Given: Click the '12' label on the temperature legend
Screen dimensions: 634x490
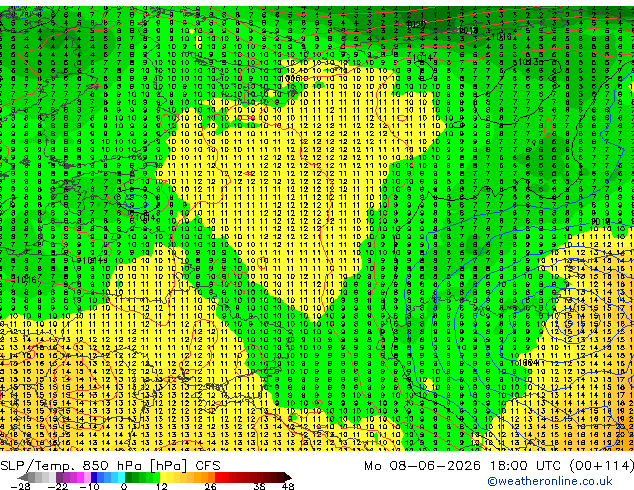Looking at the screenshot, I should pyautogui.click(x=162, y=486).
